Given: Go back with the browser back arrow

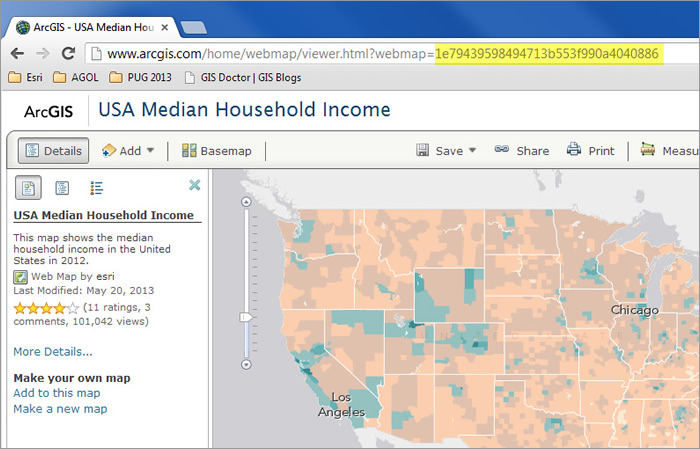Looking at the screenshot, I should pyautogui.click(x=17, y=54).
